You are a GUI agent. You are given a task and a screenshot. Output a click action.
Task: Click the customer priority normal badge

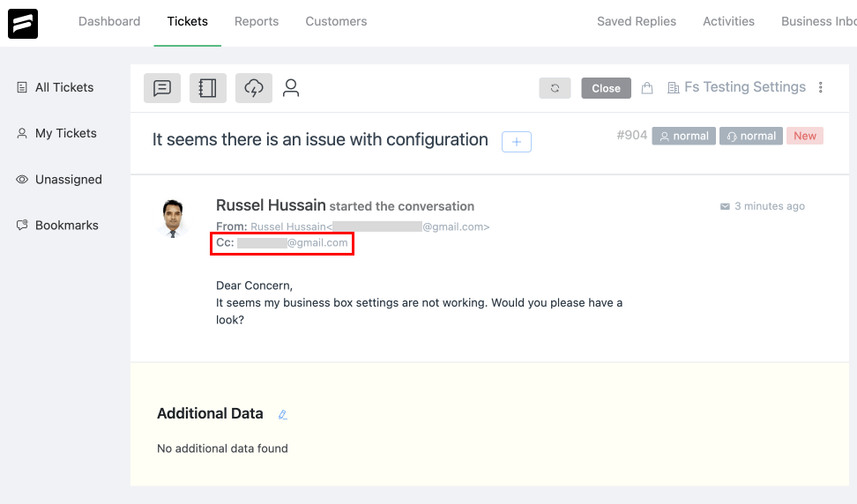pyautogui.click(x=683, y=136)
